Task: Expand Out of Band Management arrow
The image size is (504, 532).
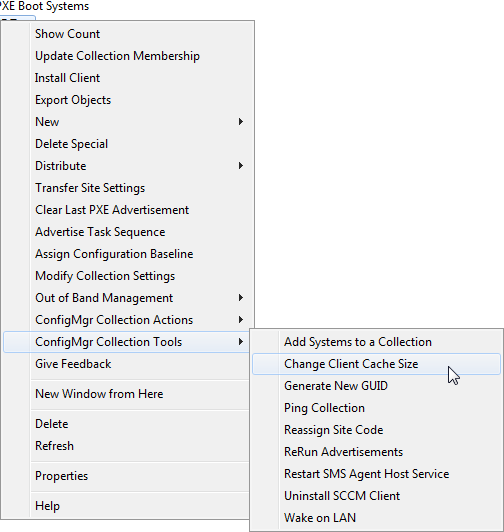Action: (x=241, y=298)
